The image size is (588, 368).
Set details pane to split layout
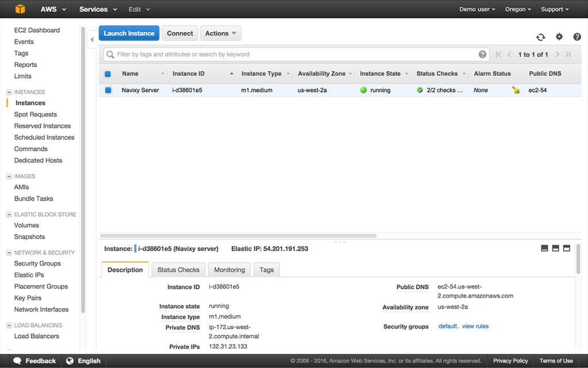[556, 248]
